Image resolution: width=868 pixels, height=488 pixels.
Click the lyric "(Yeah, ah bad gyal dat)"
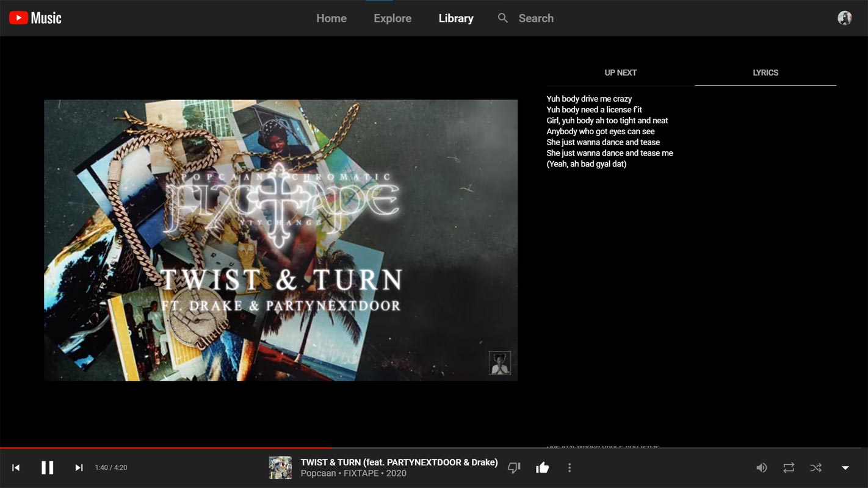coord(587,164)
